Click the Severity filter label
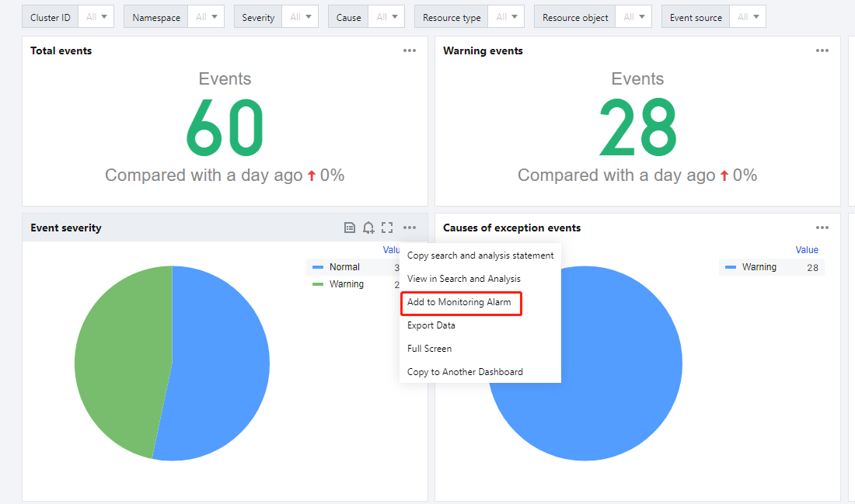This screenshot has width=855, height=504. click(259, 17)
